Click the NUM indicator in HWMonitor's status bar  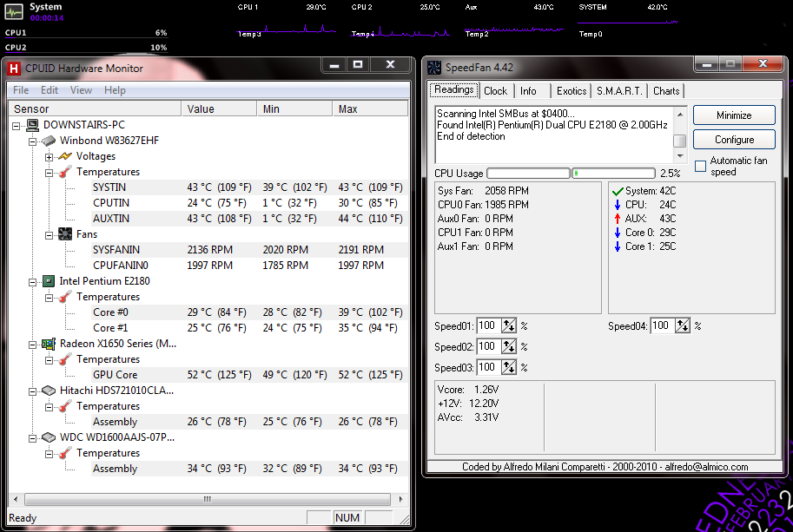pos(347,518)
